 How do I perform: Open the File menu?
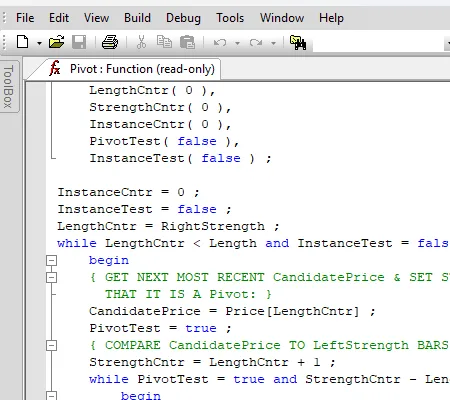point(25,18)
